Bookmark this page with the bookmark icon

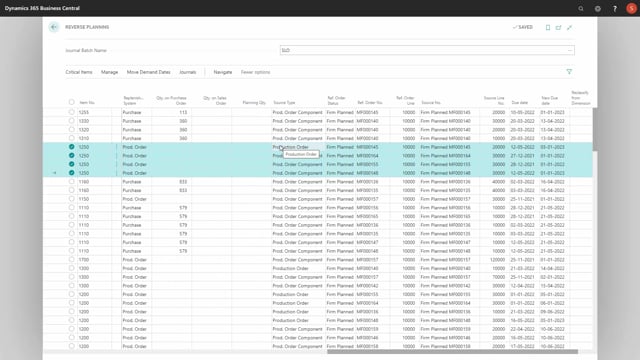coord(548,27)
